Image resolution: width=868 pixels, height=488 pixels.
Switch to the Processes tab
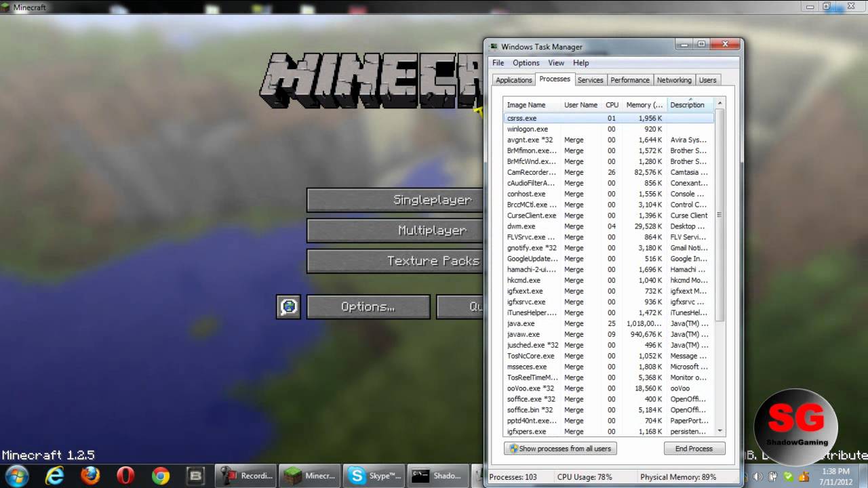555,79
